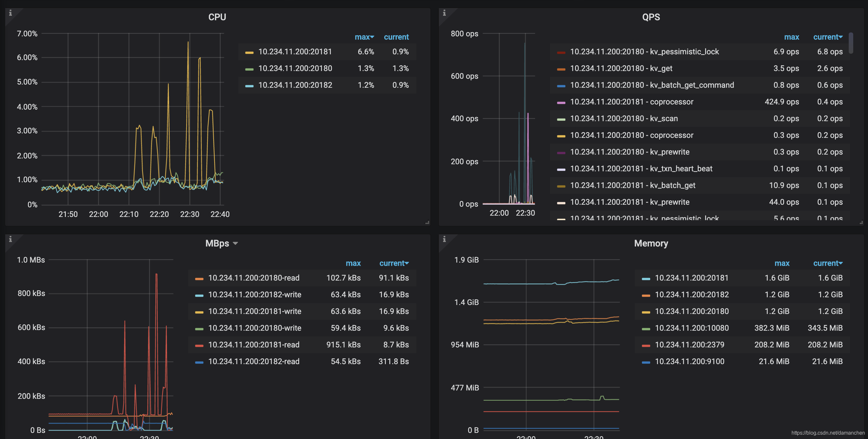Select MBps series 10.234.11.200:20180-read
This screenshot has width=868, height=439.
coord(253,278)
